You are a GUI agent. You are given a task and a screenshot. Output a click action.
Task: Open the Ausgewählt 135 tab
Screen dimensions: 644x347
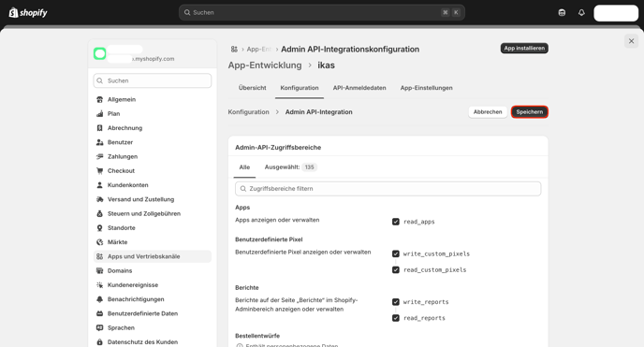(290, 166)
